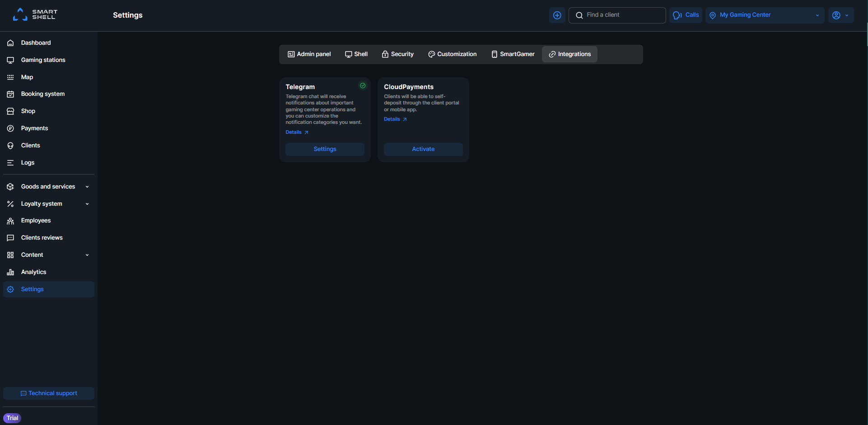Click the Dashboard home icon
Screen dimensions: 868x425
pos(10,43)
